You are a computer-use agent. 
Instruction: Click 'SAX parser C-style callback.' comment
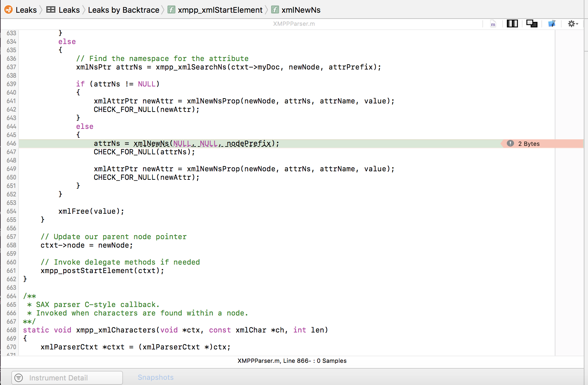(x=94, y=305)
